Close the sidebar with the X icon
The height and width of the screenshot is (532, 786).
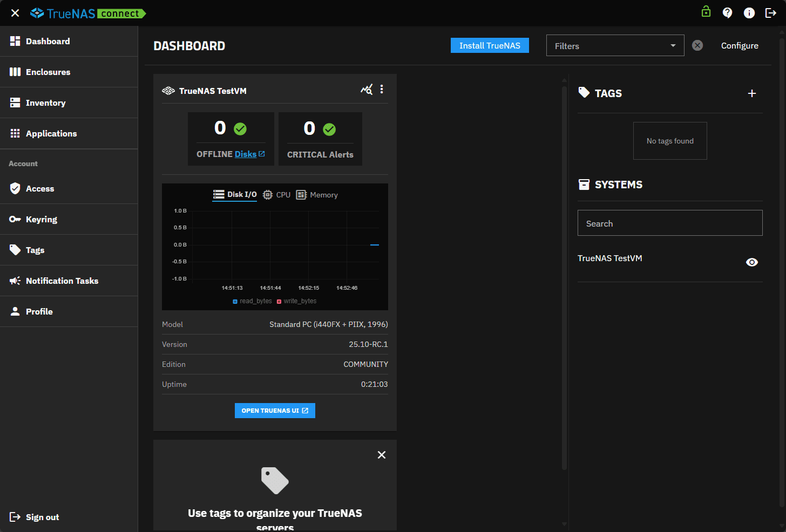click(15, 13)
